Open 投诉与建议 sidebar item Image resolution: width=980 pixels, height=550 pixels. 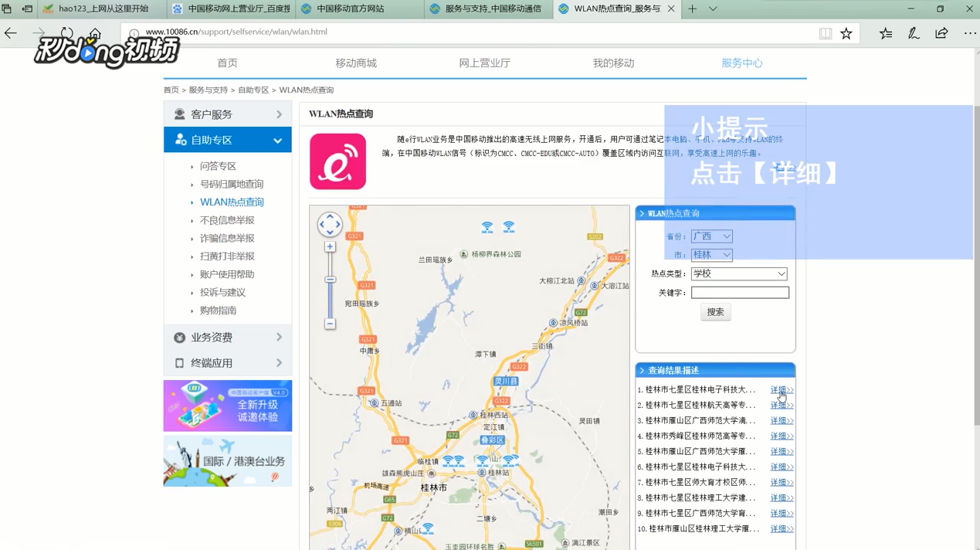click(x=222, y=292)
